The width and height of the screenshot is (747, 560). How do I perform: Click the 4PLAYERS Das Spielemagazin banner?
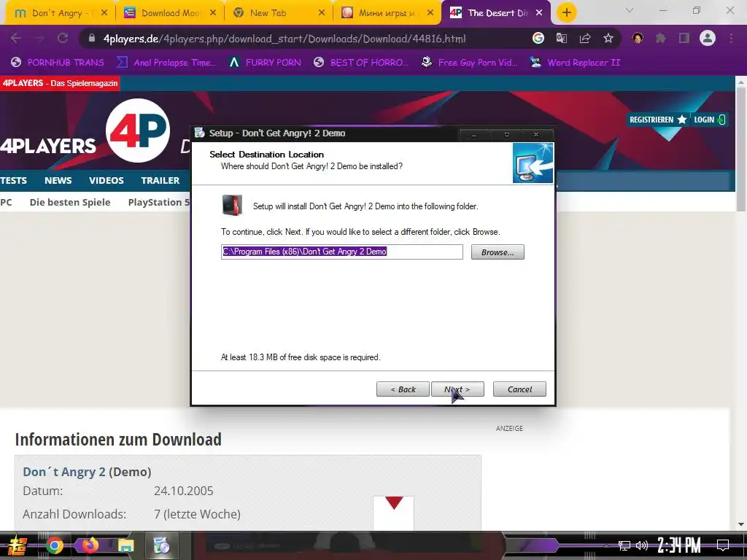click(x=60, y=83)
